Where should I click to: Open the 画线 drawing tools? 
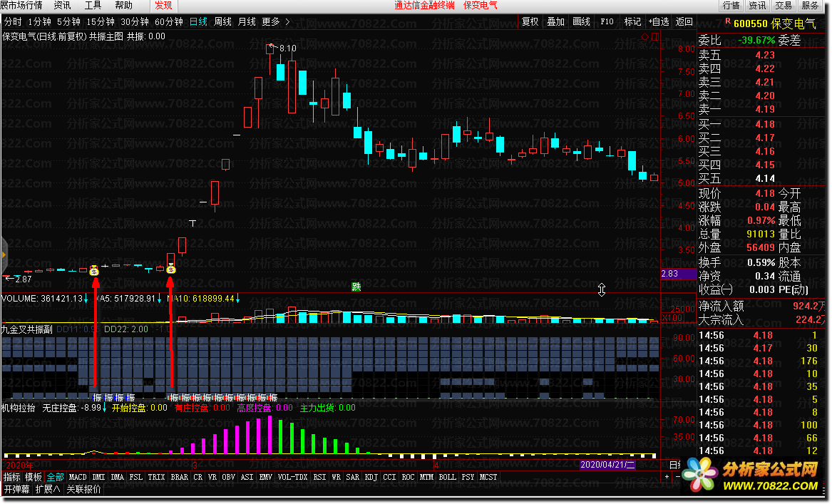[x=582, y=22]
